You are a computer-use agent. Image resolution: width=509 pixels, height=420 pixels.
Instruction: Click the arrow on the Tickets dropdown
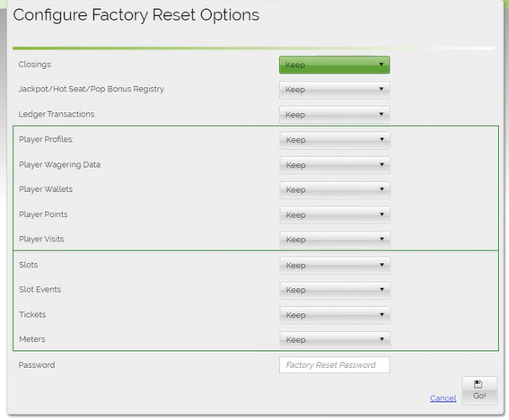coord(382,314)
